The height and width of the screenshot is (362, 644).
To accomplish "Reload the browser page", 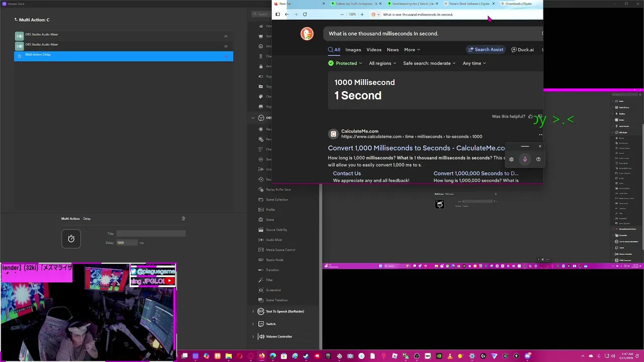I will pos(304,15).
